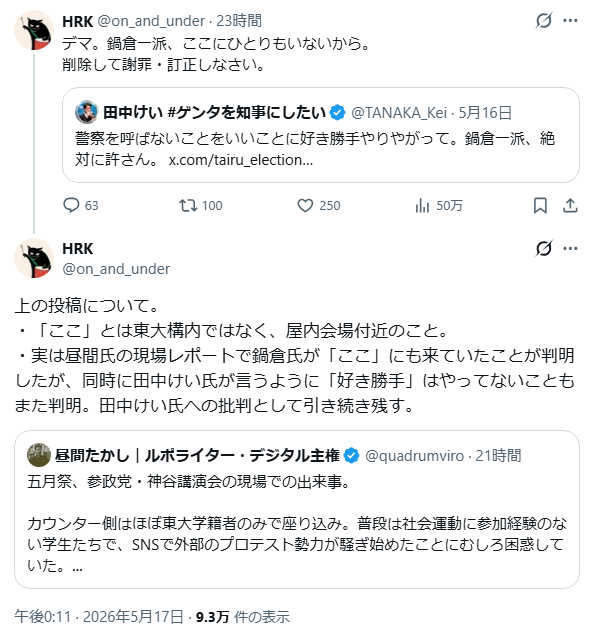This screenshot has width=594, height=638.
Task: Open HRK's avatar on the second tweet
Action: tap(34, 258)
